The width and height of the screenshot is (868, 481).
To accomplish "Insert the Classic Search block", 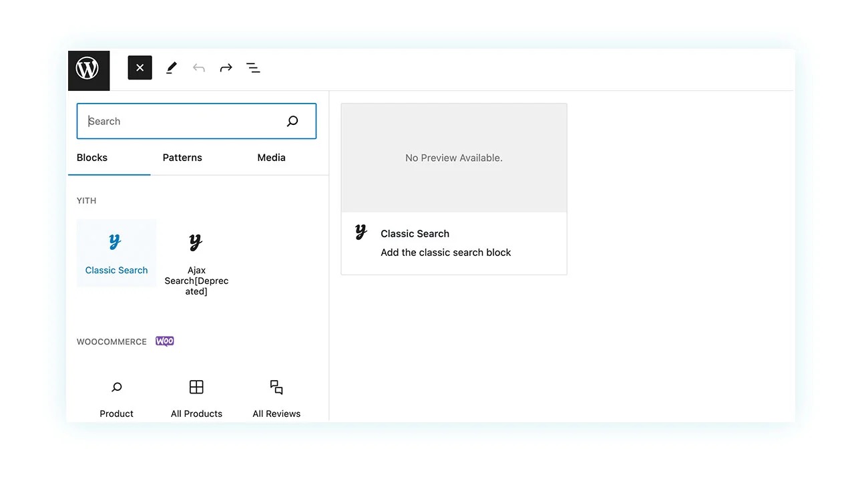I will 116,253.
